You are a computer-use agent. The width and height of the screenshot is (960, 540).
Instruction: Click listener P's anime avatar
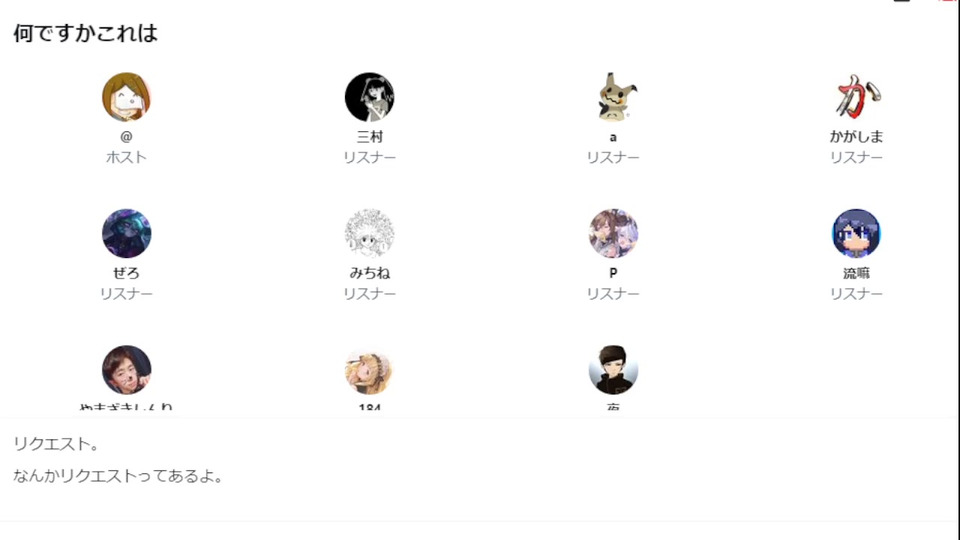pyautogui.click(x=613, y=233)
